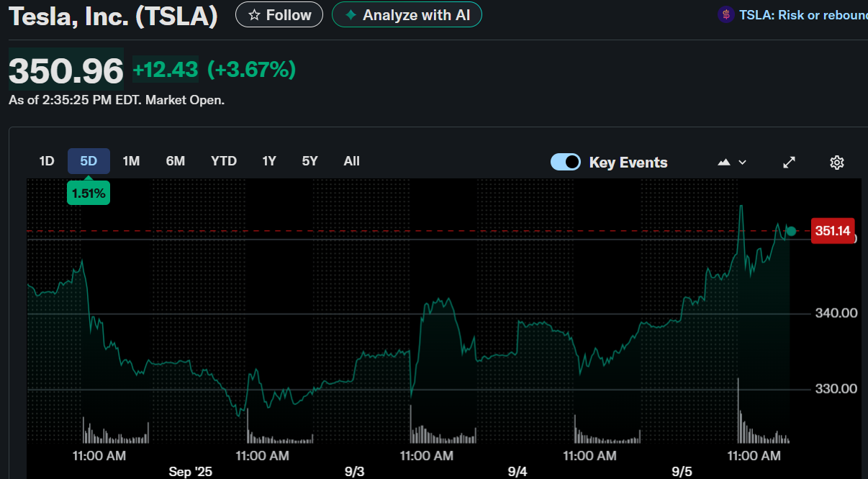Screen dimensions: 868x479
Task: Expand the chart to full screen
Action: click(x=790, y=163)
